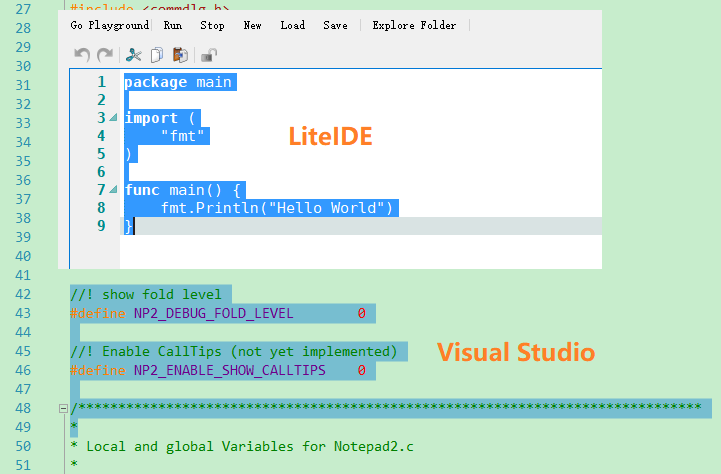Click LiteIDE line number 7
Screen dimensions: 721x474
coord(101,190)
